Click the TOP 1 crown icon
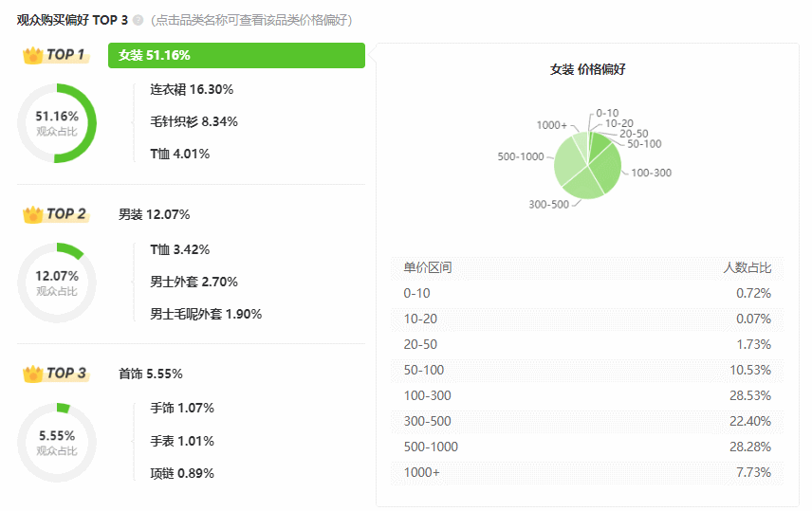This screenshot has height=511, width=812. 33,55
